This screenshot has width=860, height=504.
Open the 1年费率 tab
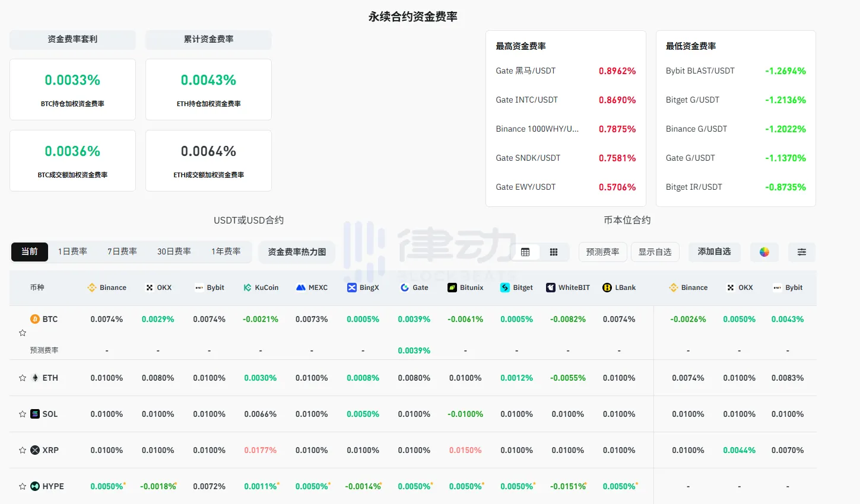(x=226, y=251)
